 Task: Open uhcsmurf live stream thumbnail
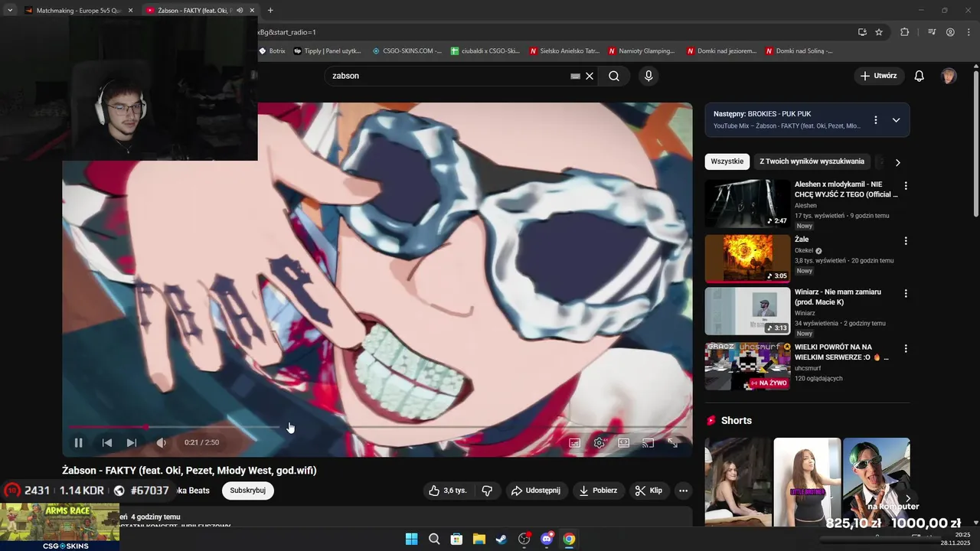(747, 367)
